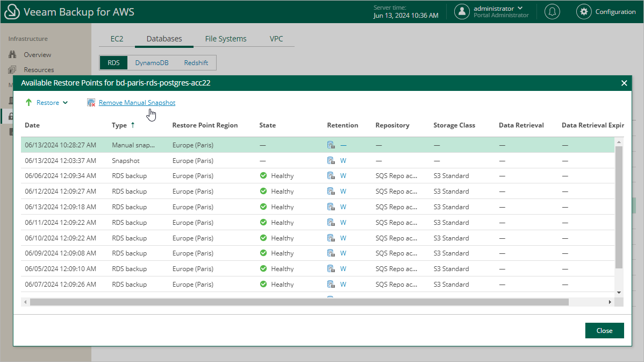Viewport: 644px width, 362px height.
Task: Click retention icon in Manual snapshot row
Action: click(331, 145)
